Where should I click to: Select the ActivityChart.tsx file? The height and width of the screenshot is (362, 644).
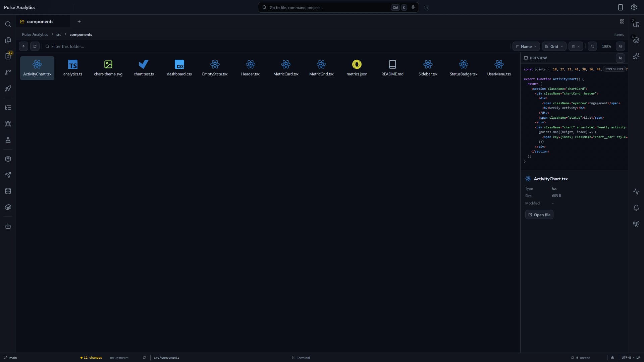(37, 68)
